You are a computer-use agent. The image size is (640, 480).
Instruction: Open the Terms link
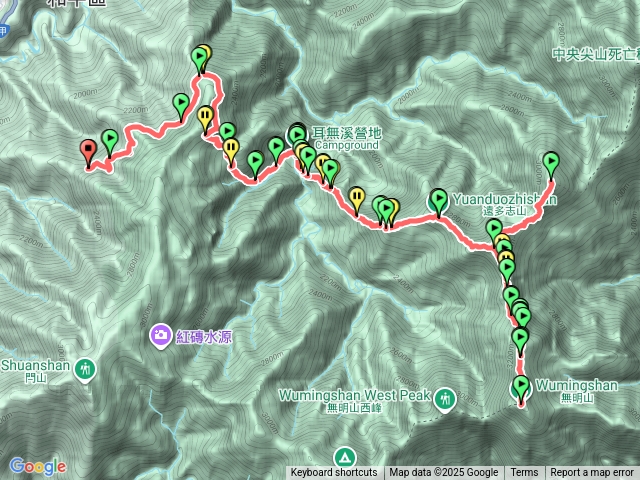pos(524,473)
